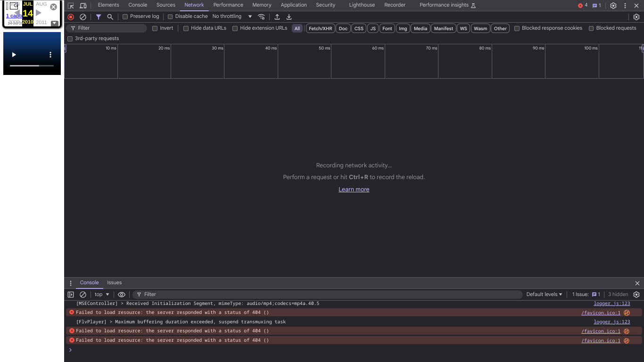
Task: Open the top frame context dropdown
Action: pos(101,294)
